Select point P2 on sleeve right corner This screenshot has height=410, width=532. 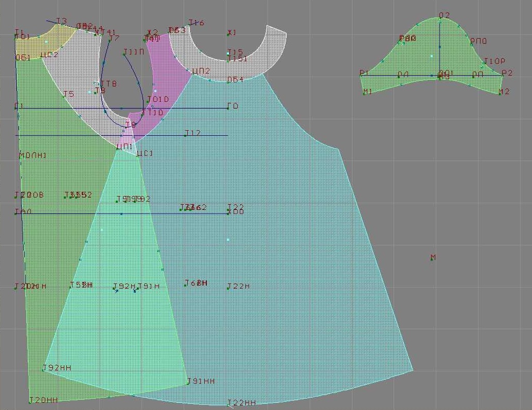pos(502,75)
